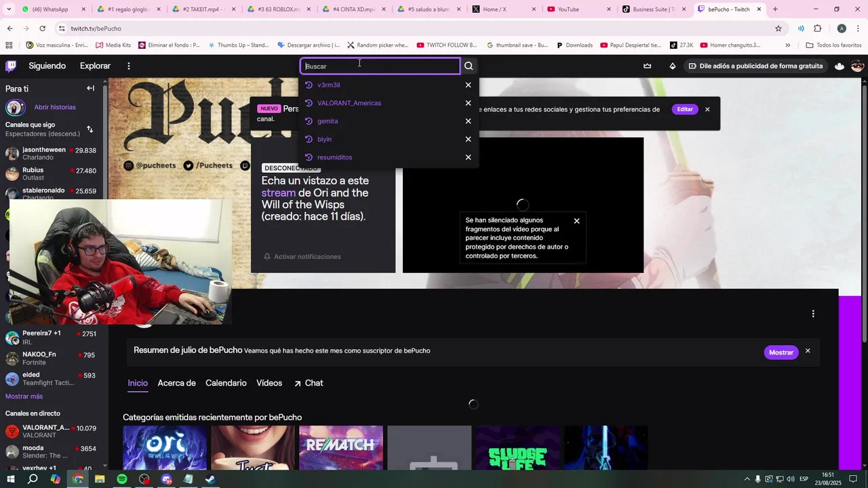This screenshot has height=488, width=868.
Task: Open Sludge Life category thumbnail
Action: [x=517, y=448]
